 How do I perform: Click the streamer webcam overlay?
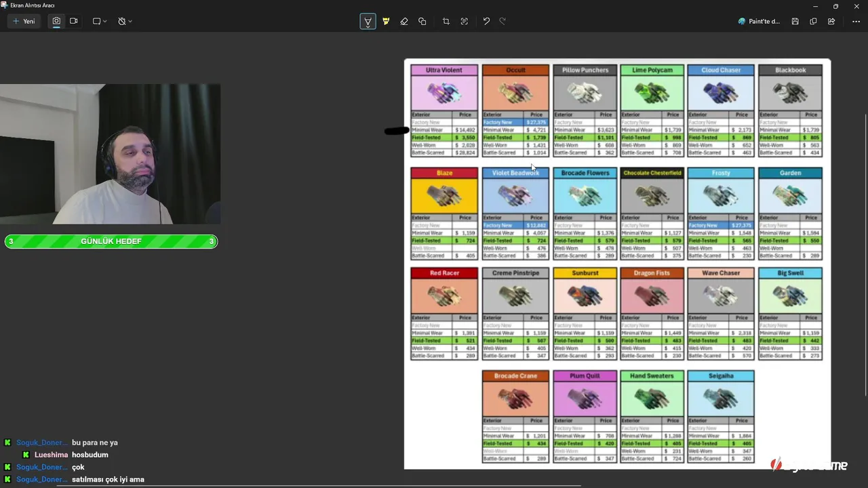[110, 154]
